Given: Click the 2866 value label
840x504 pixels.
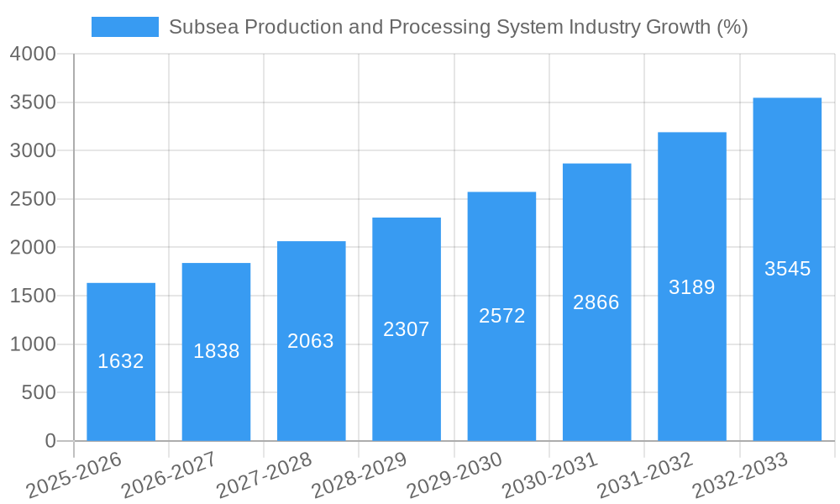Looking at the screenshot, I should tap(596, 302).
